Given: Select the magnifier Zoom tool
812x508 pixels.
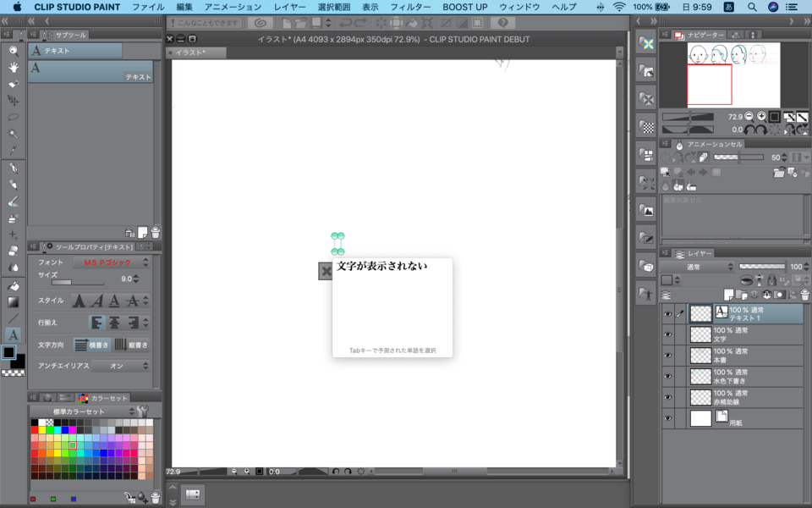Looking at the screenshot, I should pos(14,51).
